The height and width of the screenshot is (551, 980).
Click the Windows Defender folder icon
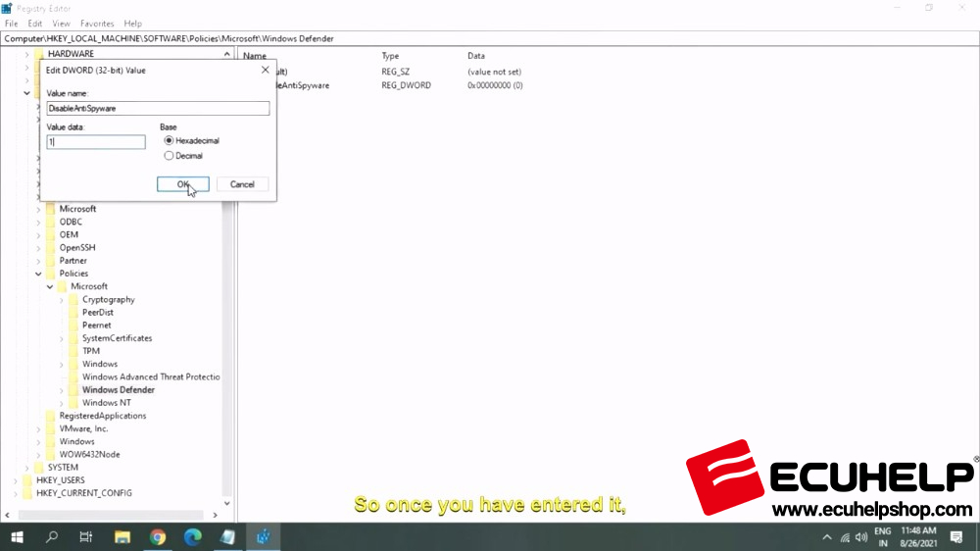[73, 390]
